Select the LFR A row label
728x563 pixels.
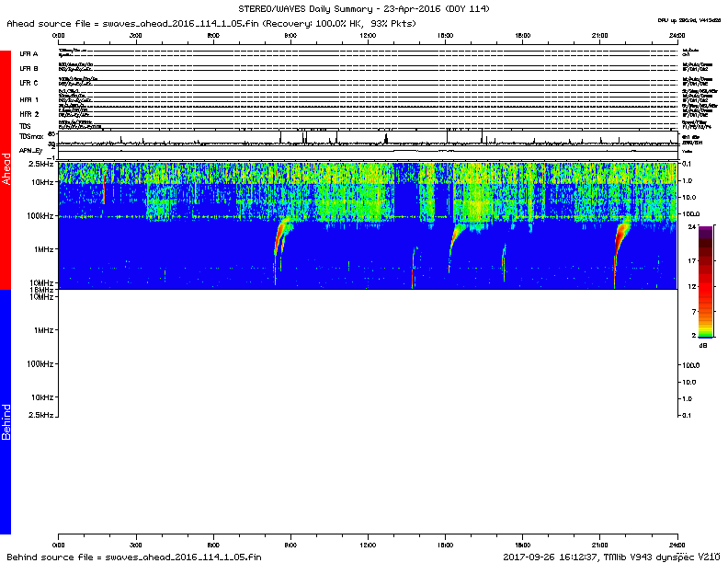[29, 54]
